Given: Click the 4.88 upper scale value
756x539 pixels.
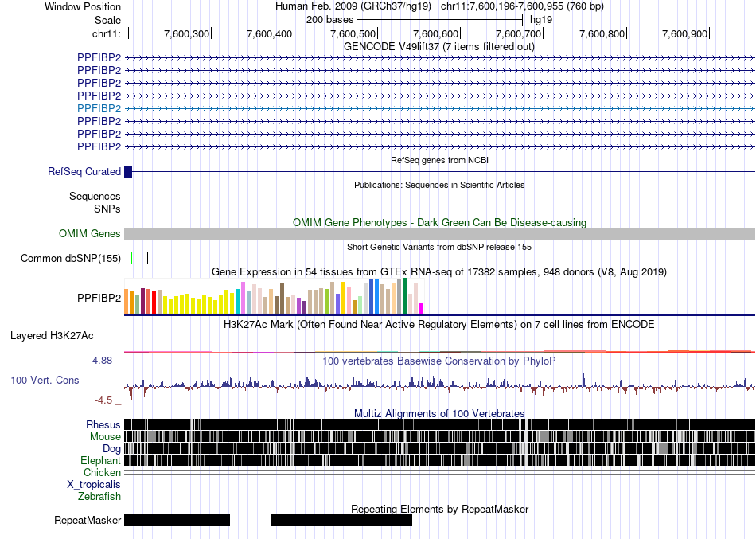Looking at the screenshot, I should tap(102, 361).
